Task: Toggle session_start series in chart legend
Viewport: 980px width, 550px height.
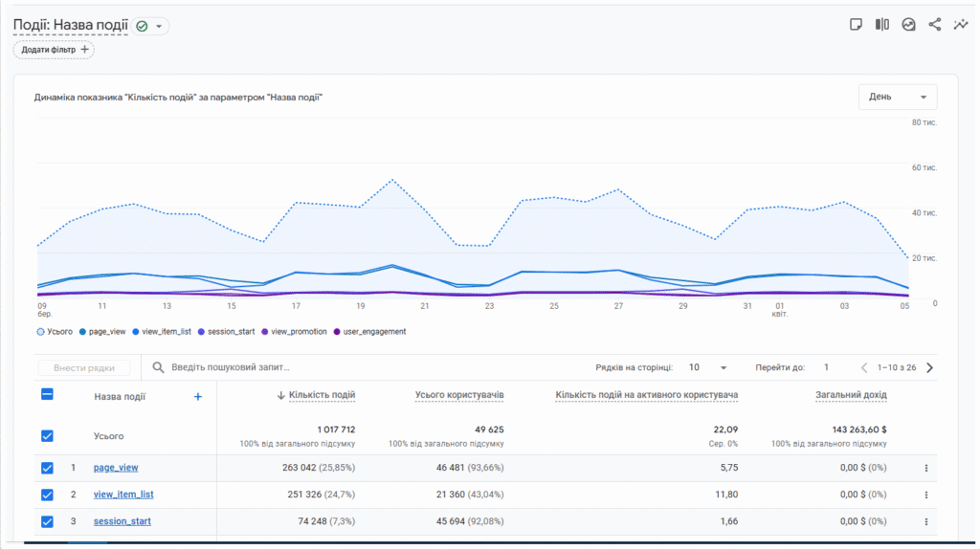Action: 226,332
